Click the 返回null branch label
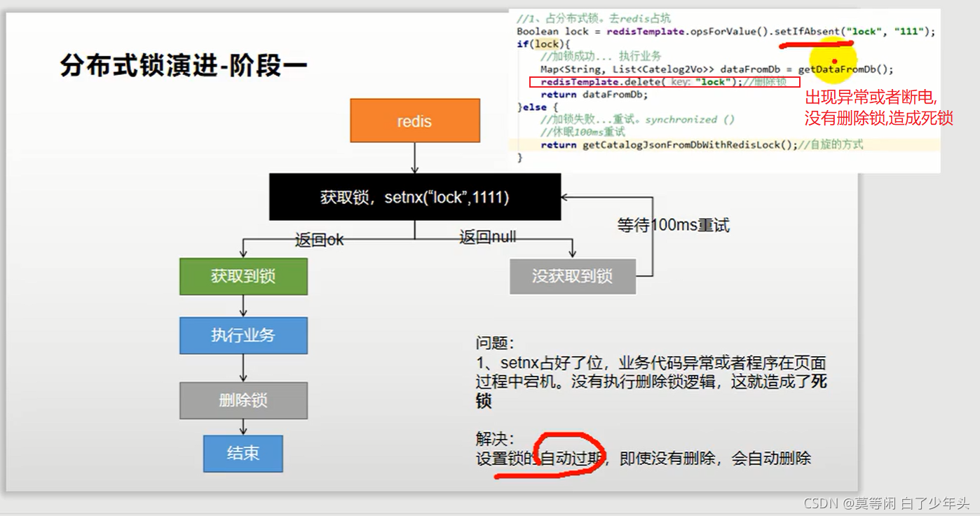The image size is (980, 516). 489,238
